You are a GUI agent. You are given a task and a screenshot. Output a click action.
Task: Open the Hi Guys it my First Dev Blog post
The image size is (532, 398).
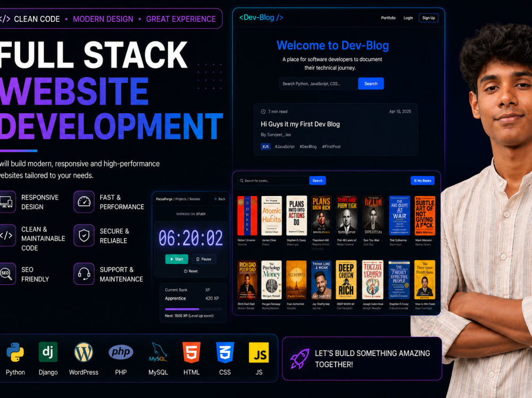pos(300,124)
